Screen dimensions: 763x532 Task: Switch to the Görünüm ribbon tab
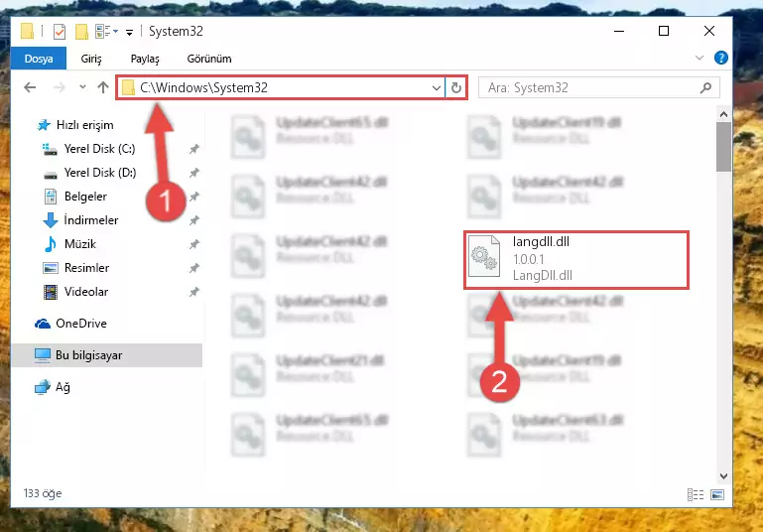[x=209, y=59]
